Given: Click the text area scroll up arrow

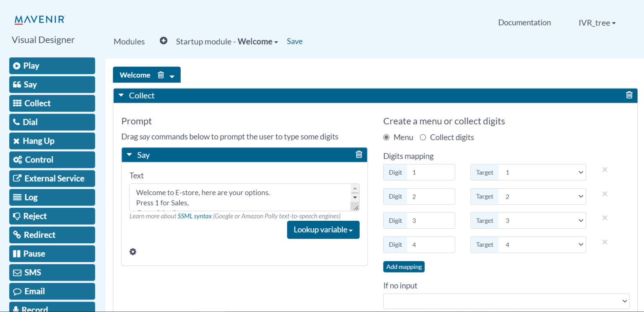Looking at the screenshot, I should click(x=355, y=188).
